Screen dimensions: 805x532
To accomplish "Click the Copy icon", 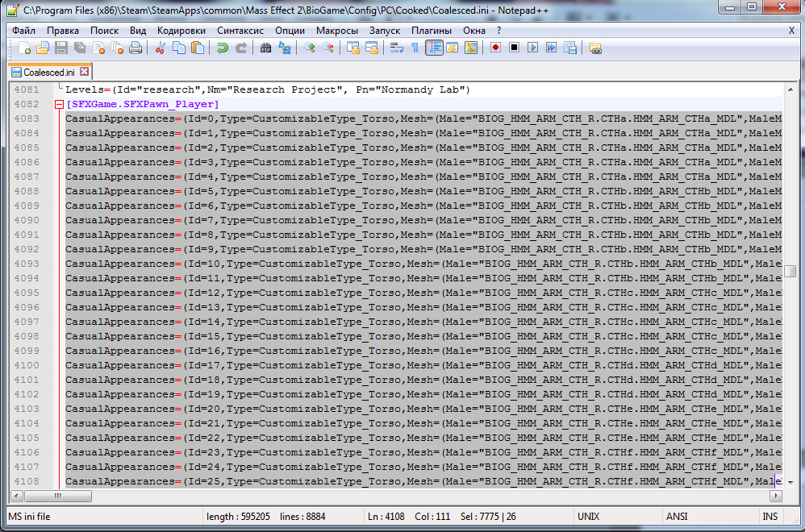I will click(x=178, y=48).
